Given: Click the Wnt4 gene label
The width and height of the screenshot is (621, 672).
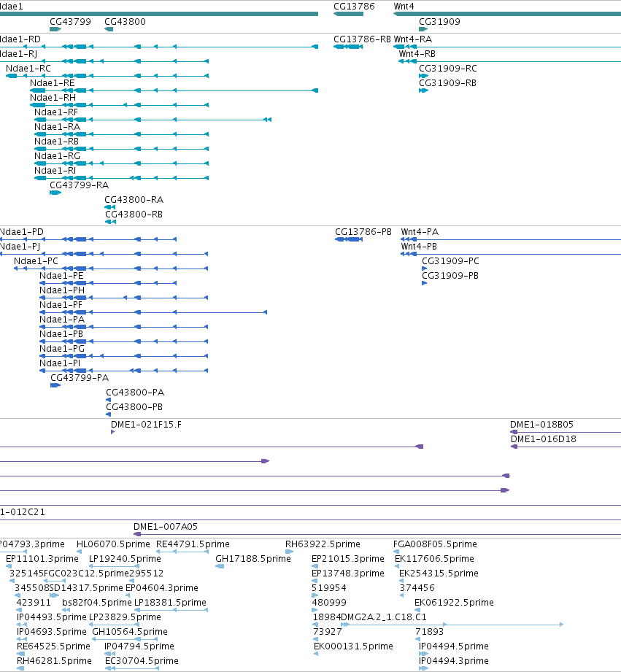Looking at the screenshot, I should (404, 7).
